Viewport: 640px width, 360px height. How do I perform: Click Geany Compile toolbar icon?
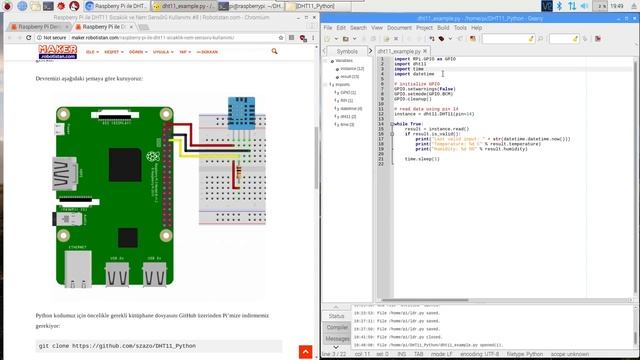432,39
